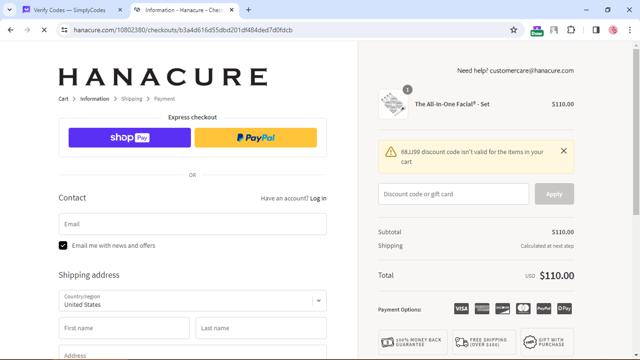Click the All-In-One Facial product thumbnail
This screenshot has width=640, height=360.
393,104
